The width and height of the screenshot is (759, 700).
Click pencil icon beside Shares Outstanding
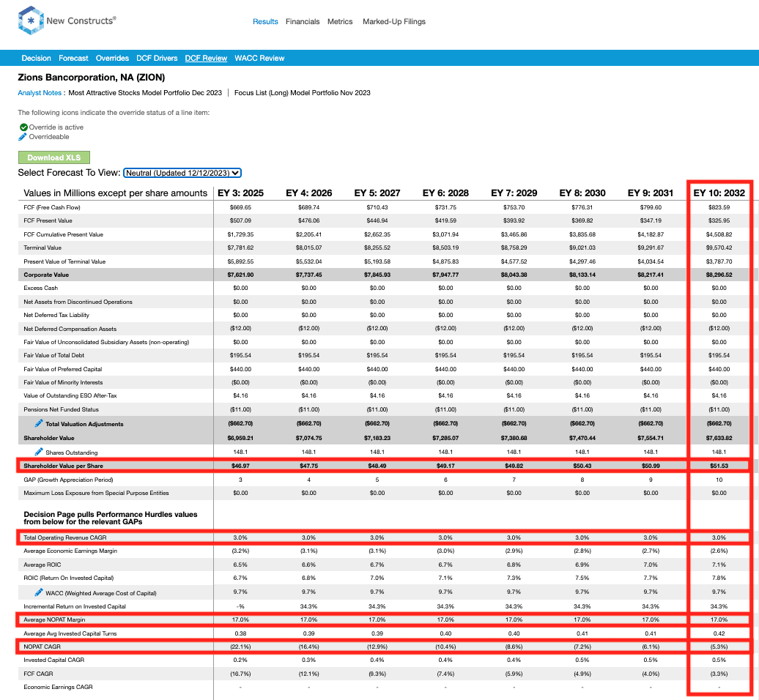[39, 452]
